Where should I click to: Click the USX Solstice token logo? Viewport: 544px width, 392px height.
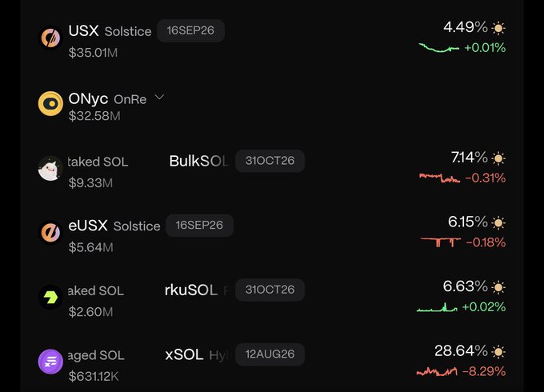tap(50, 38)
